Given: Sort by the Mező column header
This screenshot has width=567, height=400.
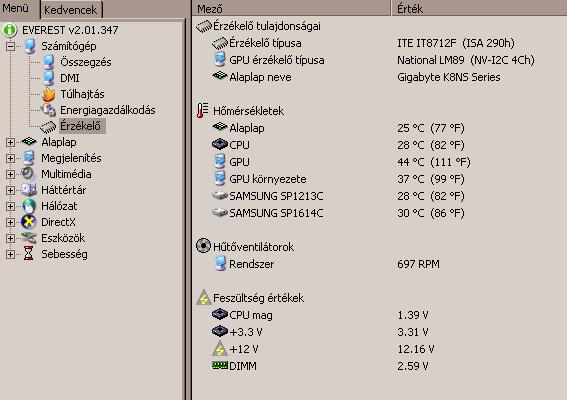Looking at the screenshot, I should tap(291, 8).
